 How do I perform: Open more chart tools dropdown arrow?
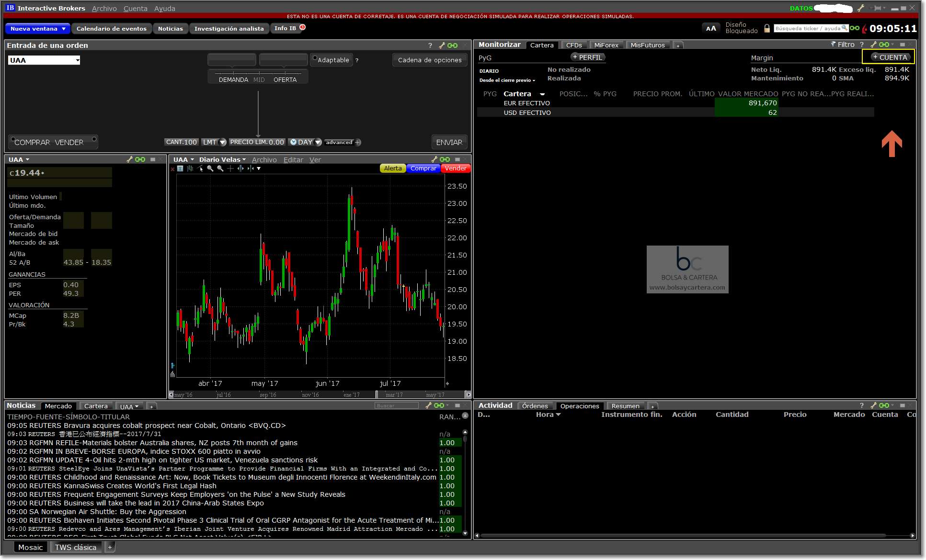point(259,168)
